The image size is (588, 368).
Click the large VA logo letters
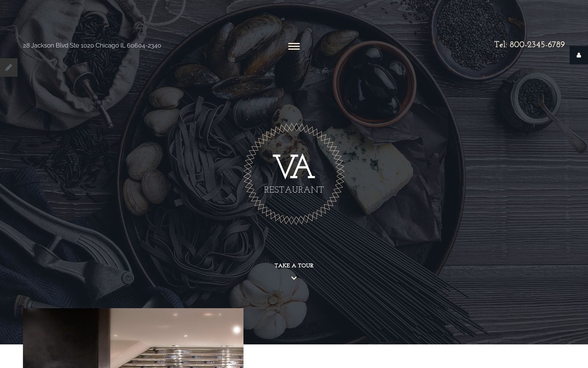pos(294,167)
